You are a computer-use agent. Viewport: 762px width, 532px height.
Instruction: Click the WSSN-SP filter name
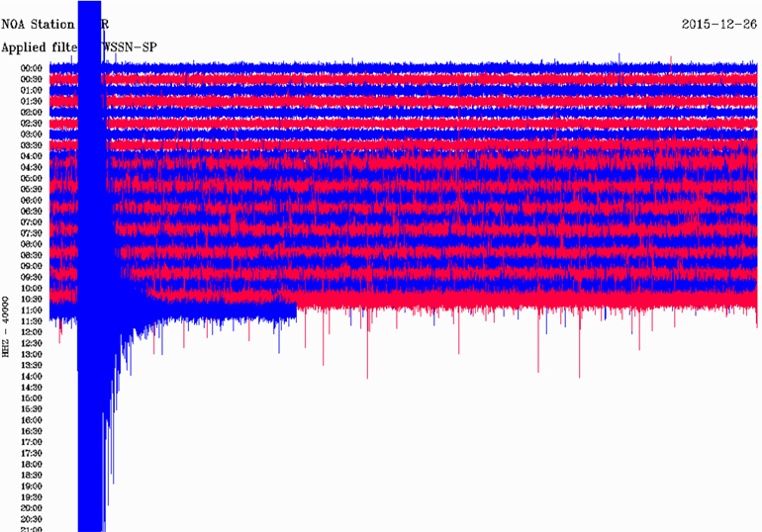point(130,46)
